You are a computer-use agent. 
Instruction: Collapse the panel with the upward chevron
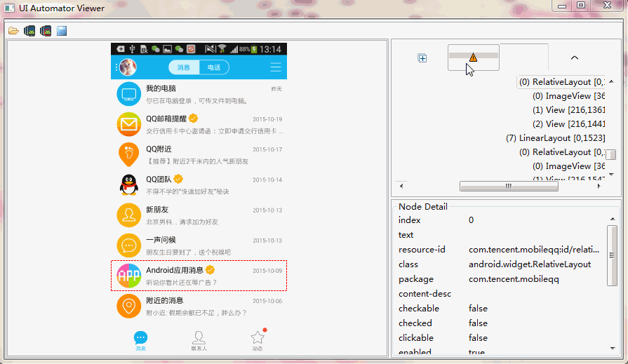point(575,58)
